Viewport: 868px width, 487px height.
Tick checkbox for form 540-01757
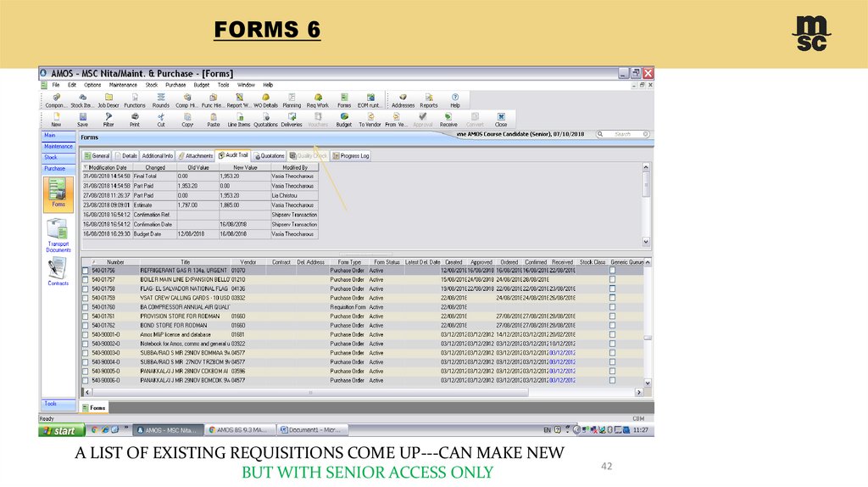click(x=86, y=280)
